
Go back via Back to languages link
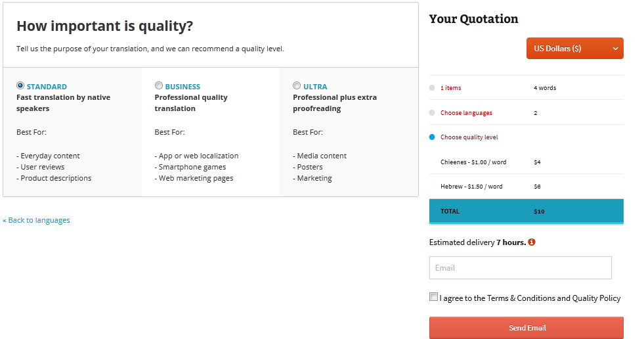click(x=37, y=220)
